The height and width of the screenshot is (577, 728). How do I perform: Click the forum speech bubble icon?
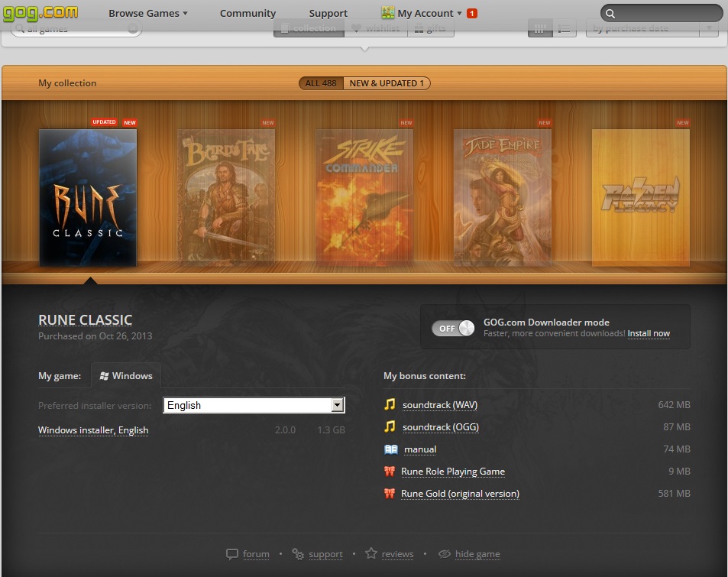point(231,554)
